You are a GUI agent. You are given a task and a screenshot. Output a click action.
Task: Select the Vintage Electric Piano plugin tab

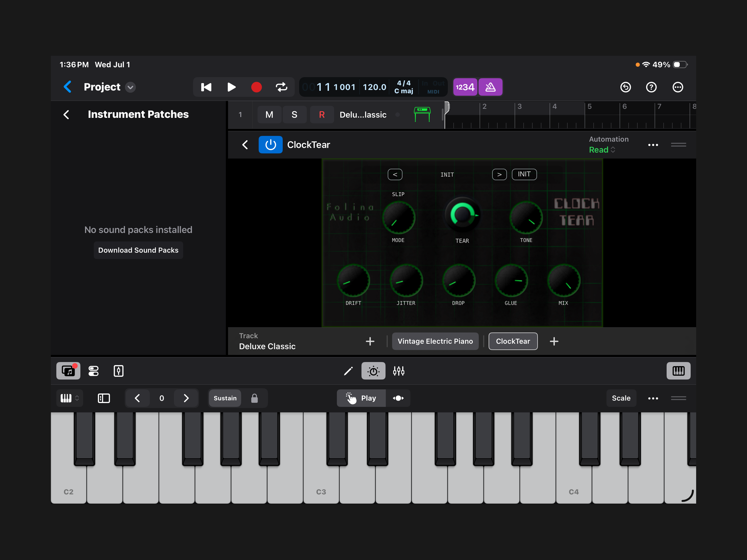click(435, 341)
